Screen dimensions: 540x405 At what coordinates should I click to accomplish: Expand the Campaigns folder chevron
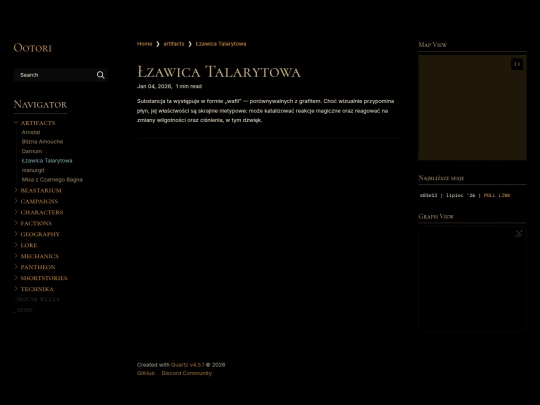click(16, 201)
